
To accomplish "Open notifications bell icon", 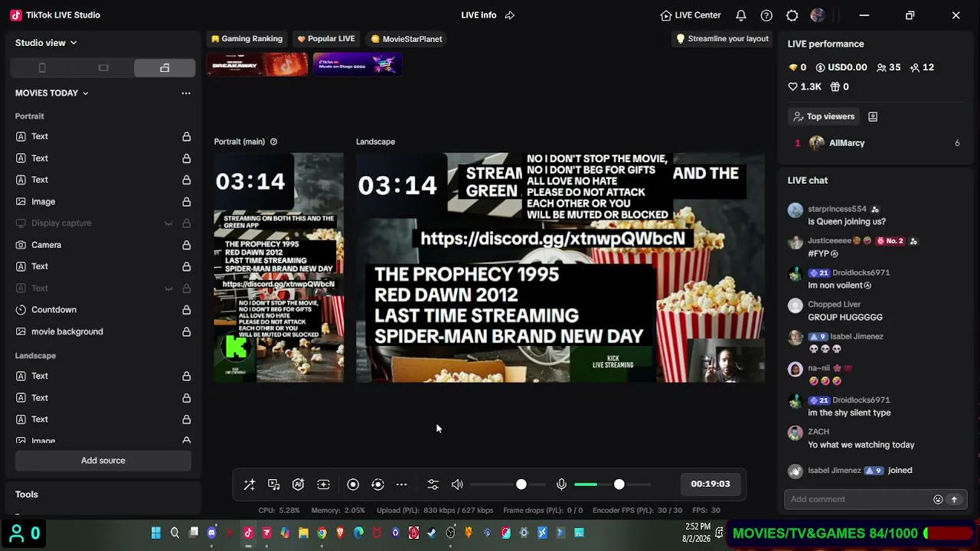I will coord(741,15).
